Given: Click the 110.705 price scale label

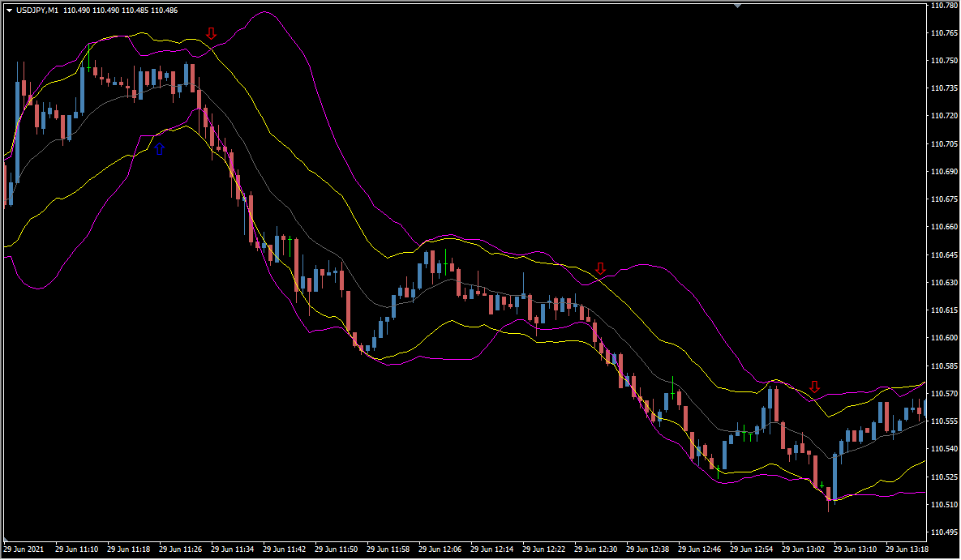Looking at the screenshot, I should coord(944,144).
